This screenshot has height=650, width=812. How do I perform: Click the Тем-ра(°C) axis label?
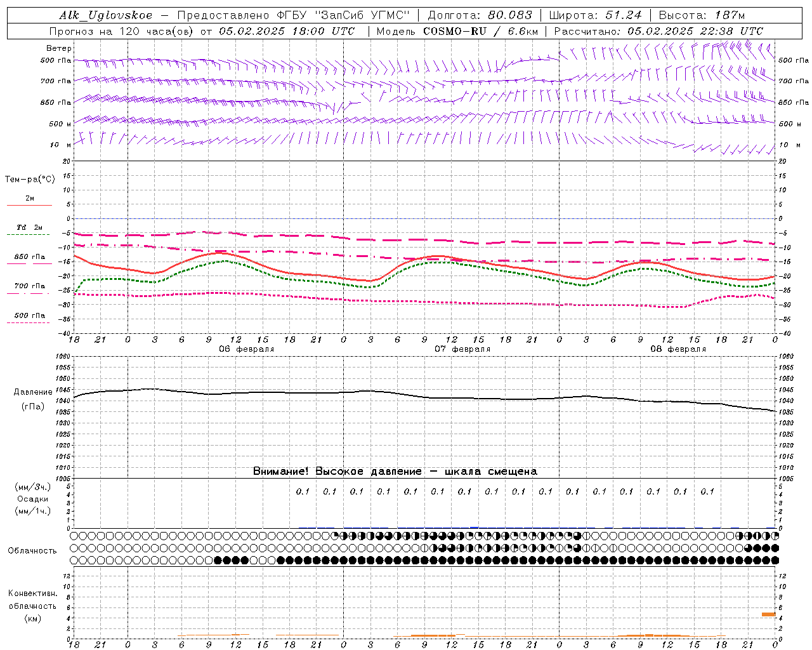coord(30,179)
